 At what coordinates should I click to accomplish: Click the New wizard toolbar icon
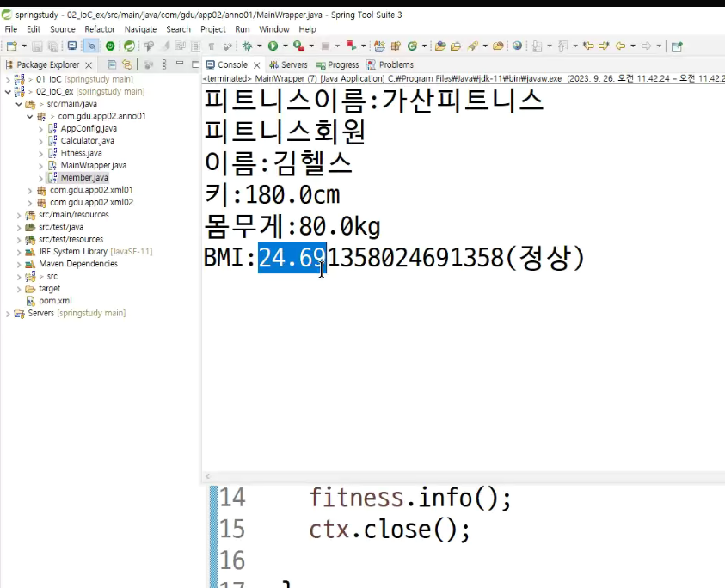pyautogui.click(x=12, y=46)
